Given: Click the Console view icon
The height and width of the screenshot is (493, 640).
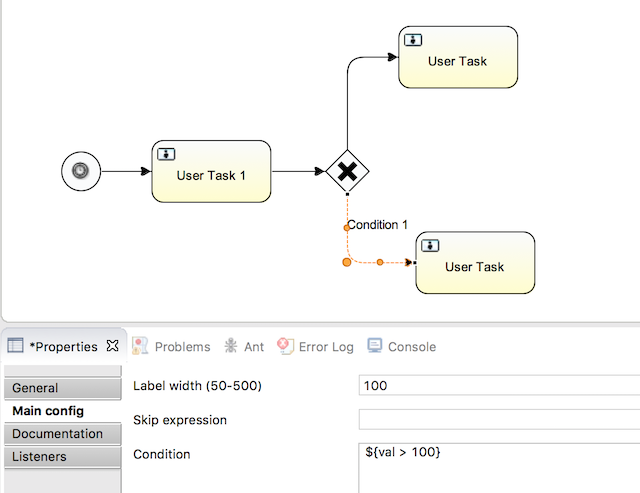Looking at the screenshot, I should [x=375, y=346].
